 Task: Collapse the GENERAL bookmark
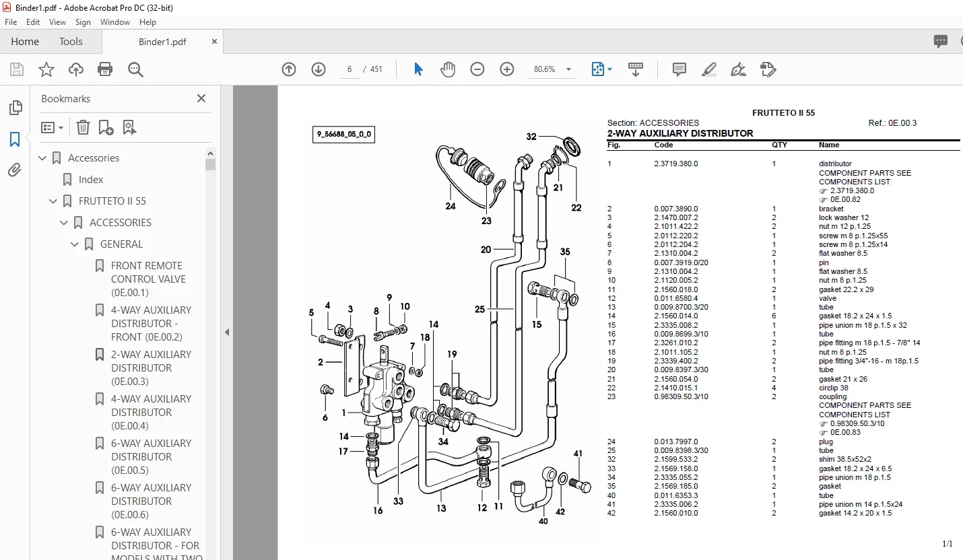(x=75, y=244)
